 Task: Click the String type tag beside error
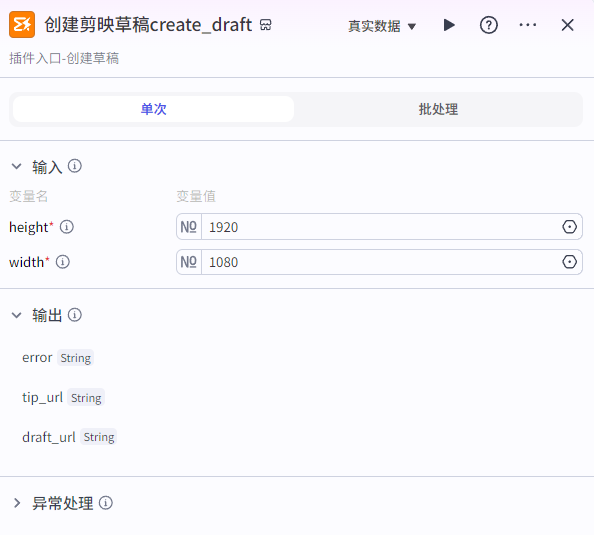[x=76, y=358]
